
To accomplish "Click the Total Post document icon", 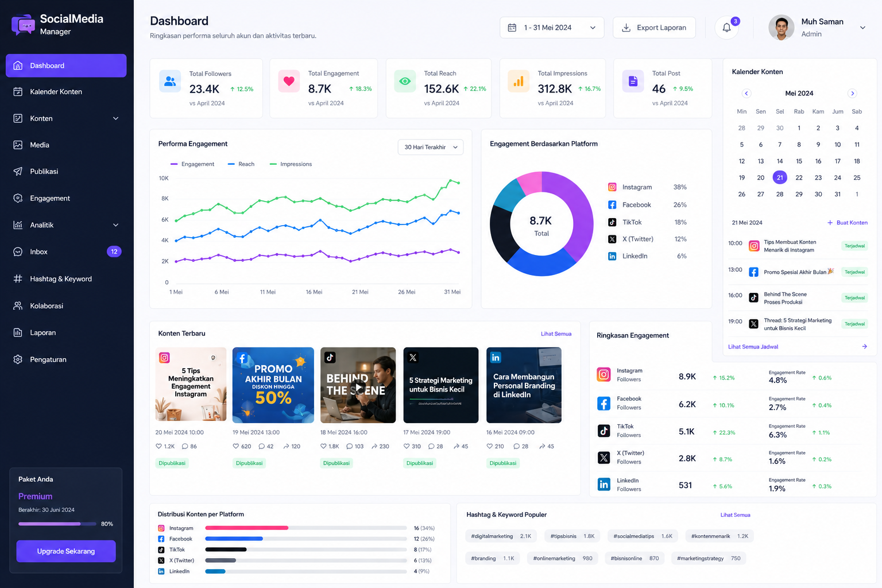I will 633,82.
